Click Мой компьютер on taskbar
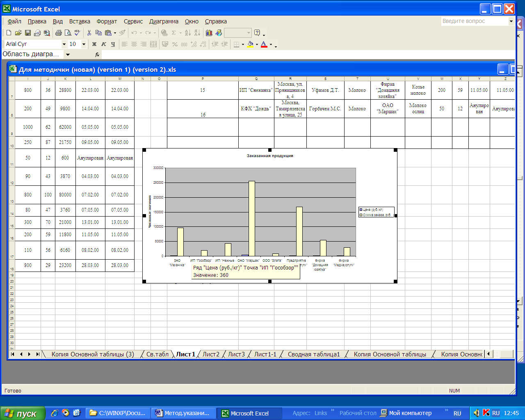The width and height of the screenshot is (525, 420). 406,413
